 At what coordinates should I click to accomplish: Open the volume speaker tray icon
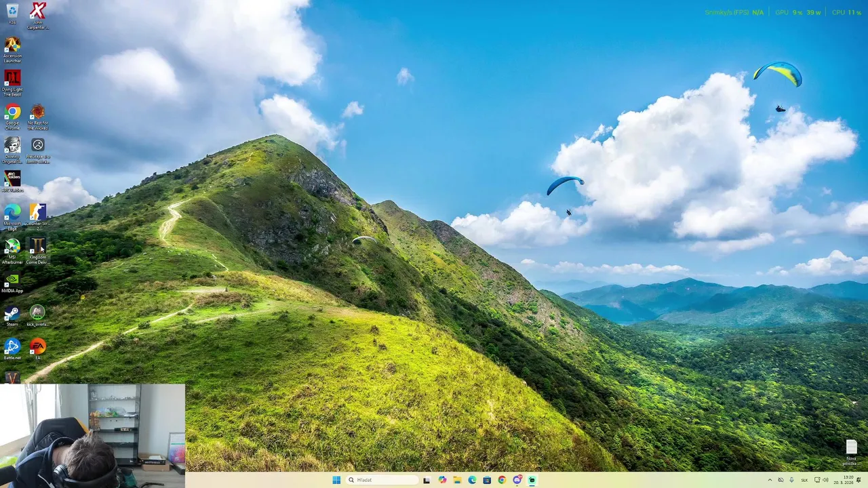[826, 480]
